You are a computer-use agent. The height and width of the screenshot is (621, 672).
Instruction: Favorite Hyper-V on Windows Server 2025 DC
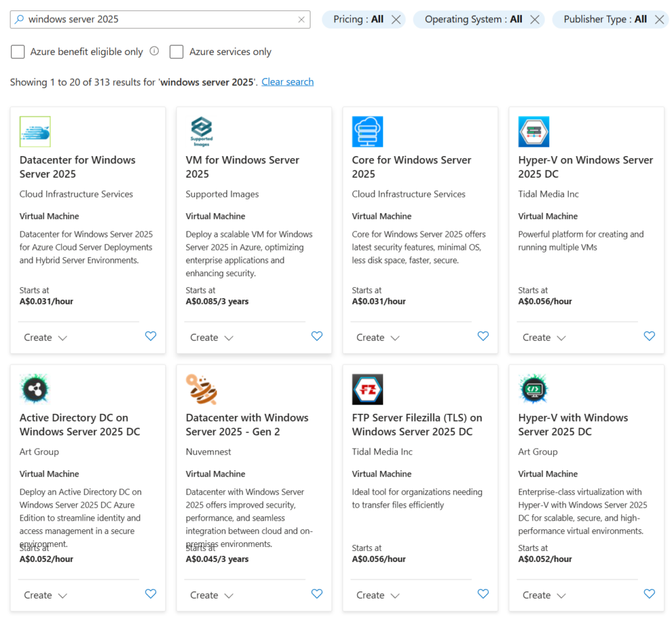(649, 336)
